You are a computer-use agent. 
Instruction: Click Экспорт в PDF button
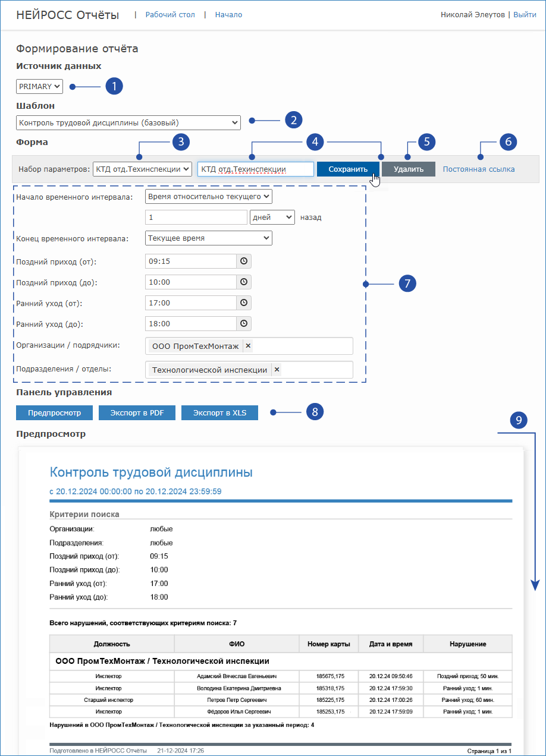(x=137, y=412)
